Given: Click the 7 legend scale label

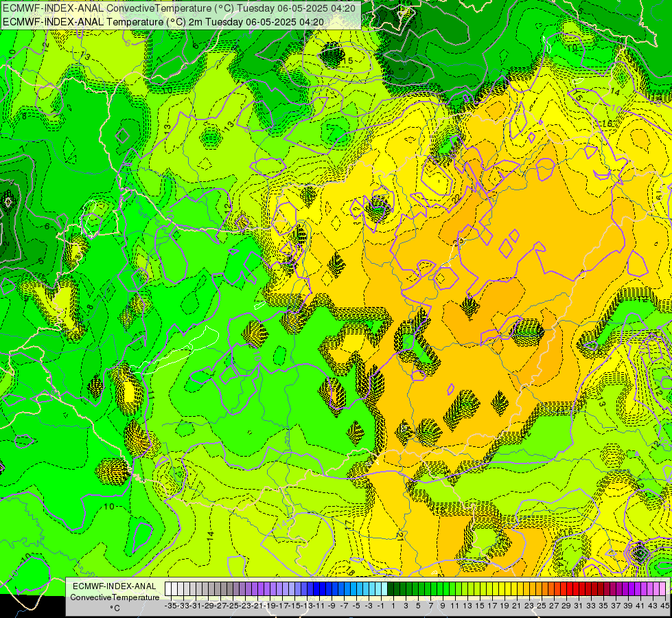Looking at the screenshot, I should click(x=430, y=606).
